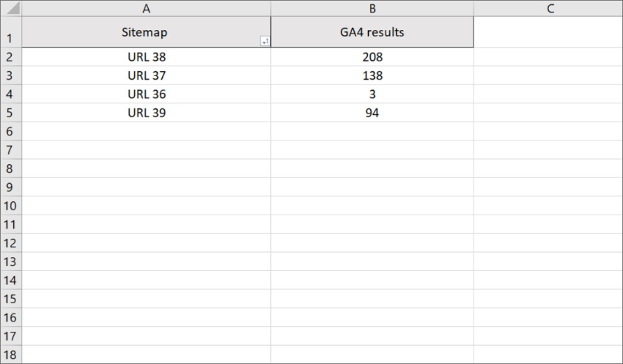The height and width of the screenshot is (364, 623).
Task: Select the cell with value 94
Action: (x=372, y=113)
